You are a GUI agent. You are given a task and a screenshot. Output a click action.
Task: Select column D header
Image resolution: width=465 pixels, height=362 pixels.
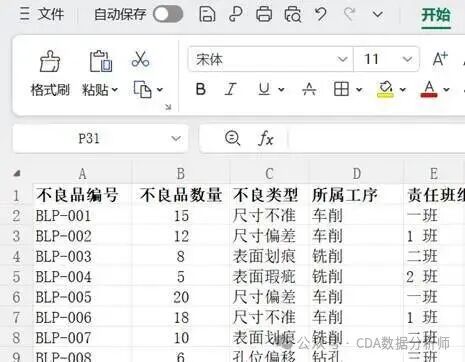click(x=357, y=174)
